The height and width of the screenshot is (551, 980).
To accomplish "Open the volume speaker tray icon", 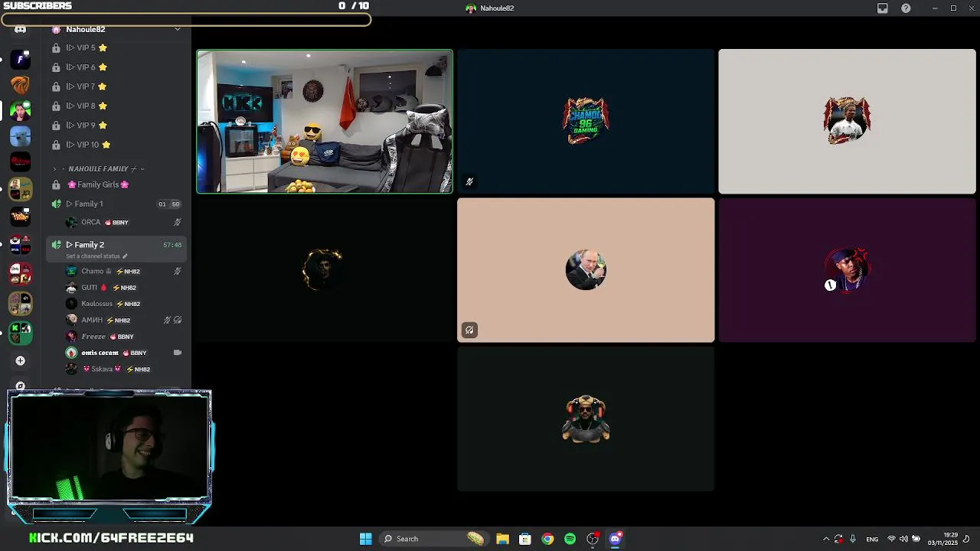I will click(903, 539).
